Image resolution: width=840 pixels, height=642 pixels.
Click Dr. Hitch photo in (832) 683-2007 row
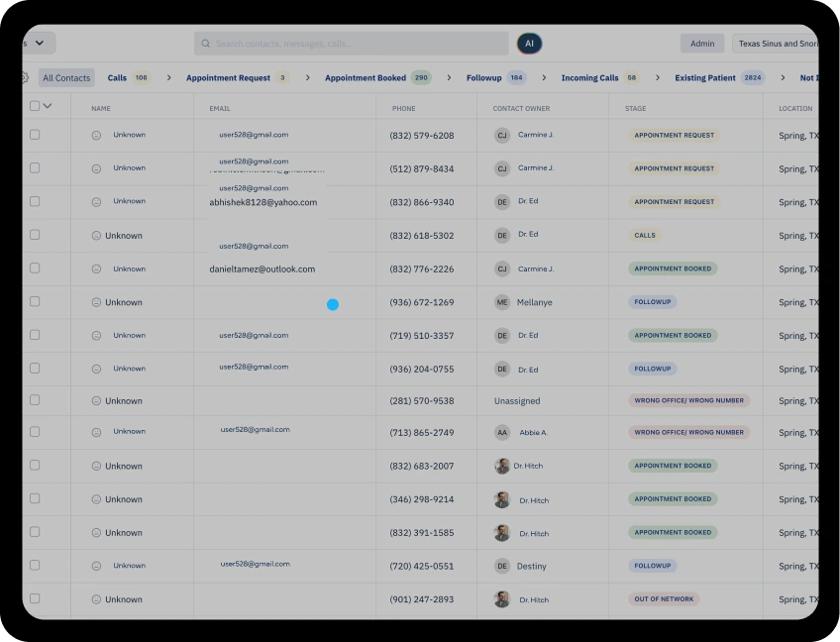pyautogui.click(x=502, y=466)
